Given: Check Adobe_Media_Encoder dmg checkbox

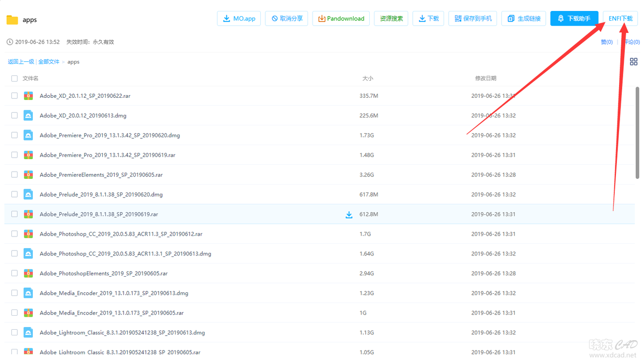Looking at the screenshot, I should (x=15, y=293).
